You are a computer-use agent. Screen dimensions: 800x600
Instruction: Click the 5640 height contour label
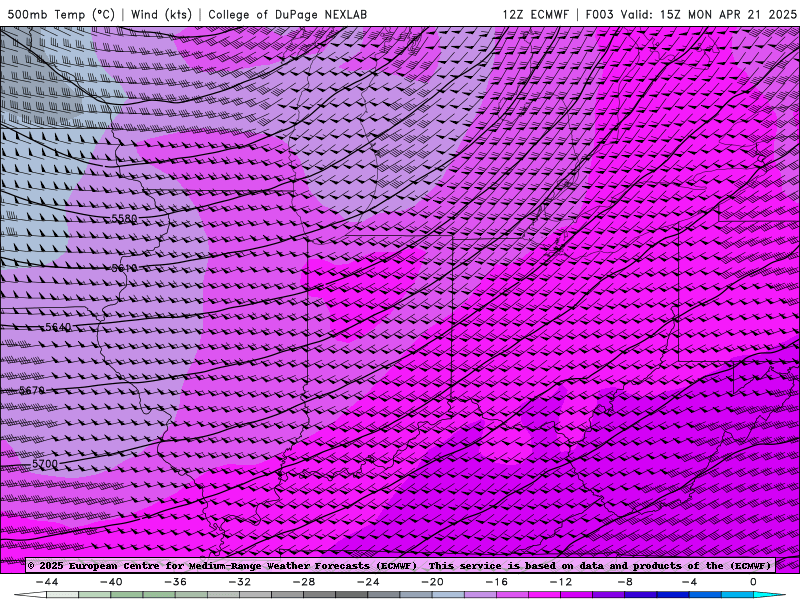pos(58,327)
